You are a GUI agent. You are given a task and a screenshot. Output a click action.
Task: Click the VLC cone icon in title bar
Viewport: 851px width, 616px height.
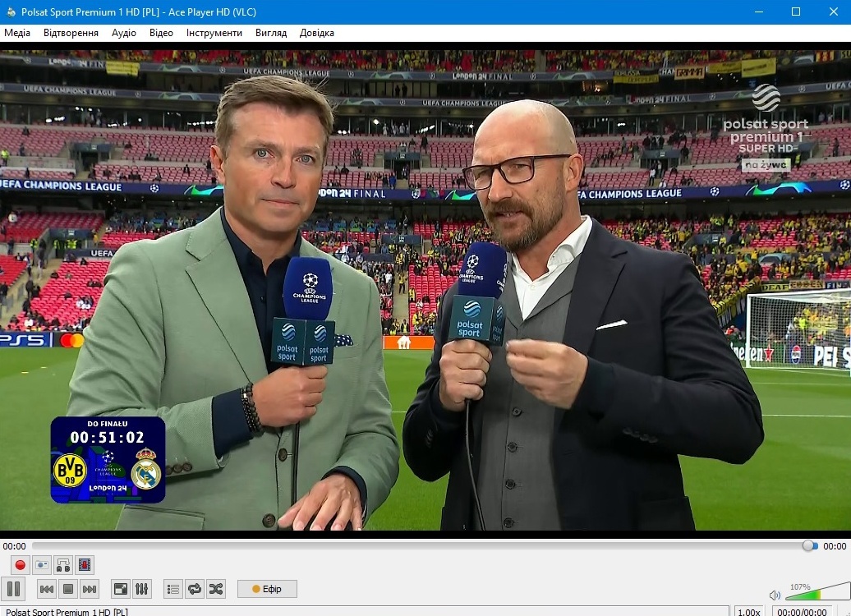11,11
